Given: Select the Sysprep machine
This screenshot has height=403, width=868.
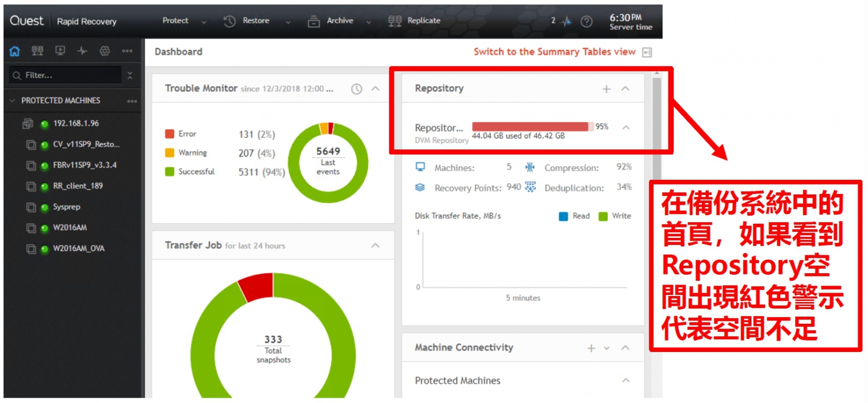Looking at the screenshot, I should (67, 207).
